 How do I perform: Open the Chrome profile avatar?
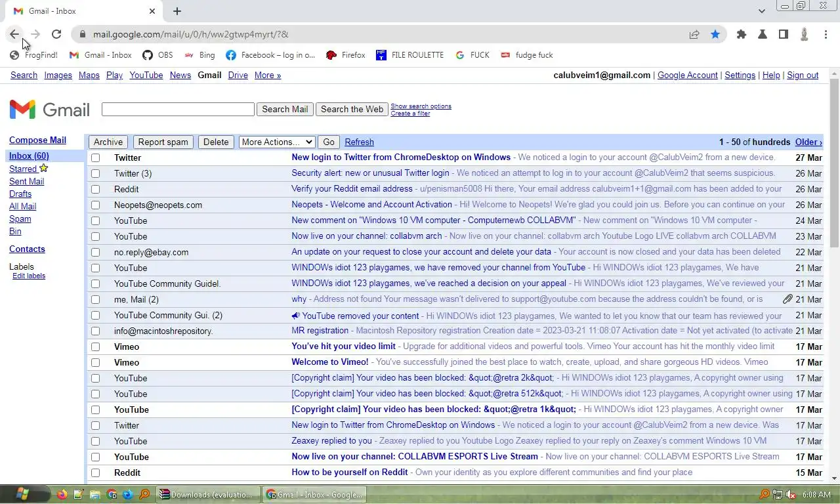(805, 34)
